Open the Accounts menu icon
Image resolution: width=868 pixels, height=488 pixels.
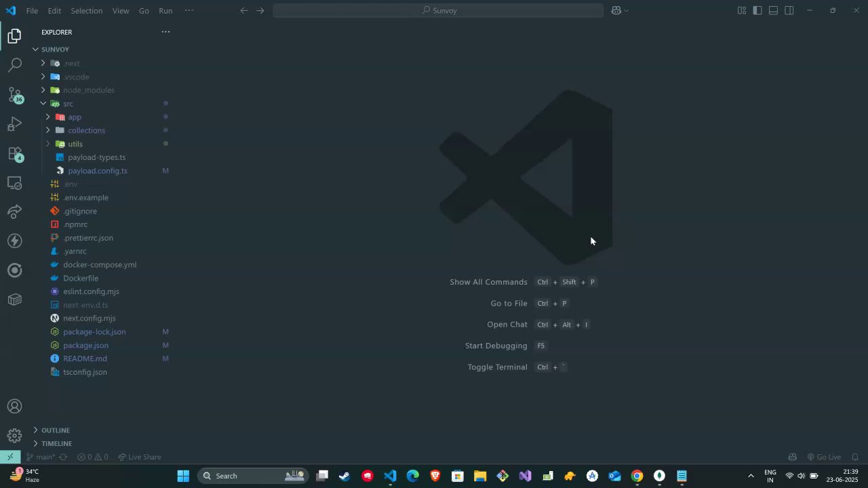click(14, 407)
